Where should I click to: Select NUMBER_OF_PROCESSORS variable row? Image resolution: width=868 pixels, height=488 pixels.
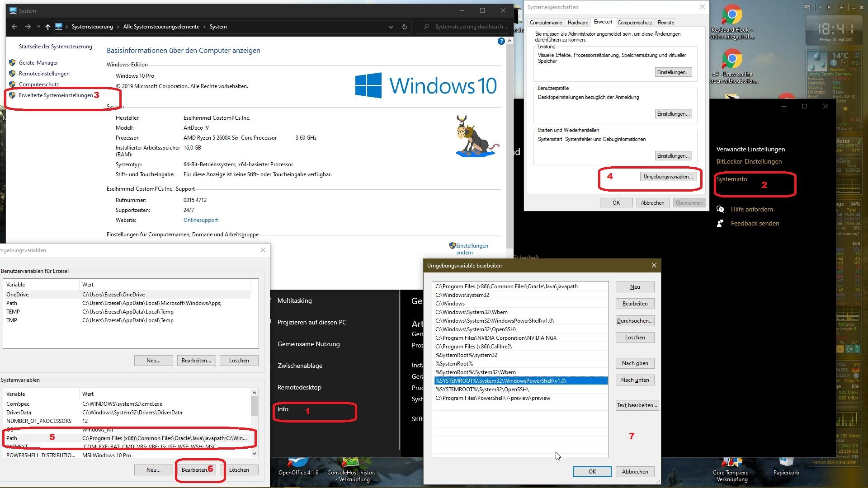[127, 421]
